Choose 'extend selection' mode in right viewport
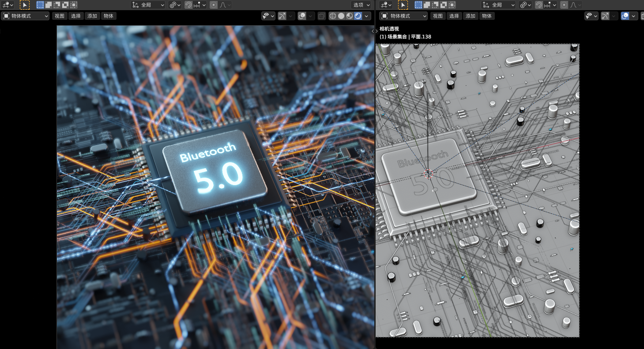Screen dimensions: 644x349 [427, 5]
